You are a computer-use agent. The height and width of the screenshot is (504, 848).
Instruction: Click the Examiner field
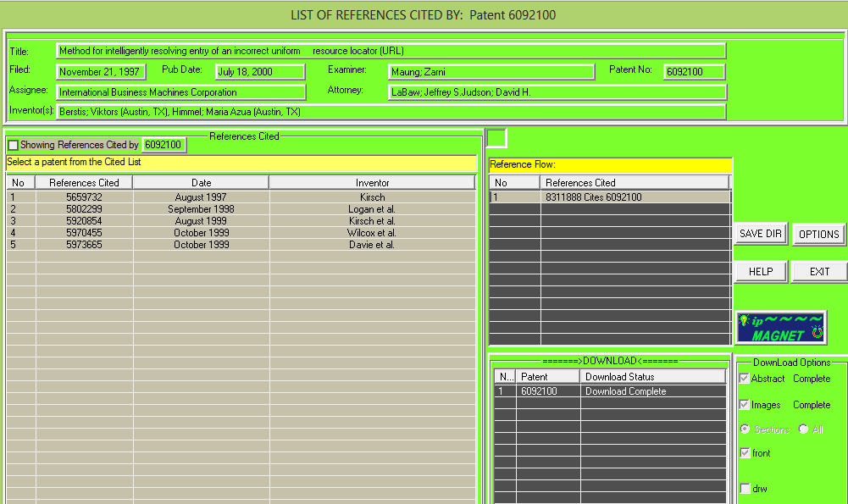491,72
